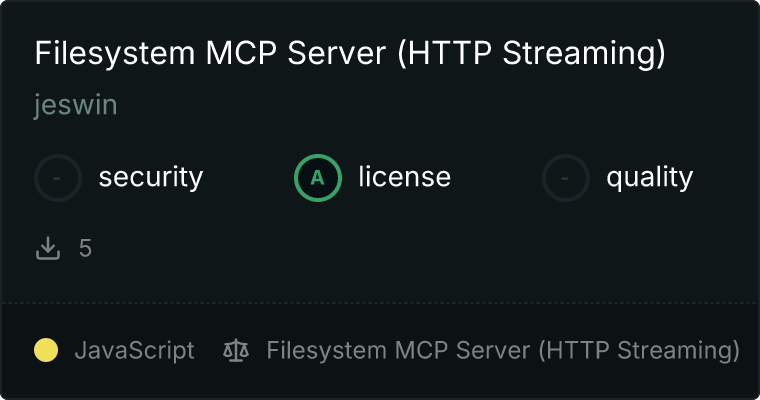This screenshot has width=760, height=400.
Task: Open the footer license name text
Action: [503, 351]
